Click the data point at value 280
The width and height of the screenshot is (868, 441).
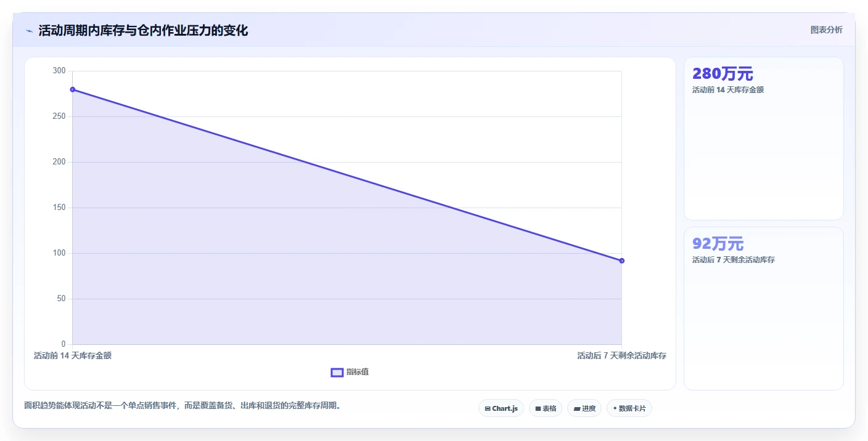[x=73, y=89]
